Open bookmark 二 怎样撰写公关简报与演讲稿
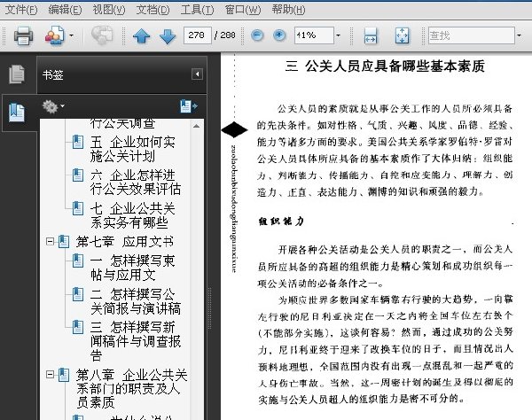532x420 pixels. (135, 301)
